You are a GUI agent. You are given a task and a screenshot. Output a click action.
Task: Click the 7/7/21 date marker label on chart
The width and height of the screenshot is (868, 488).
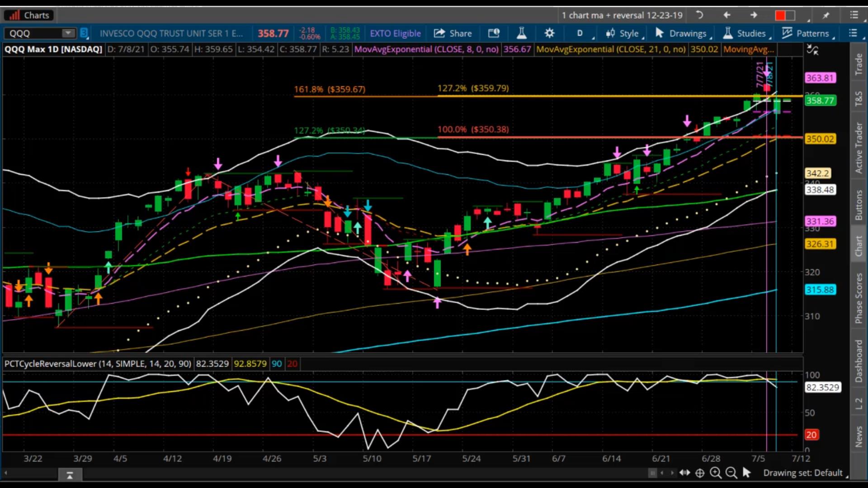pos(760,75)
